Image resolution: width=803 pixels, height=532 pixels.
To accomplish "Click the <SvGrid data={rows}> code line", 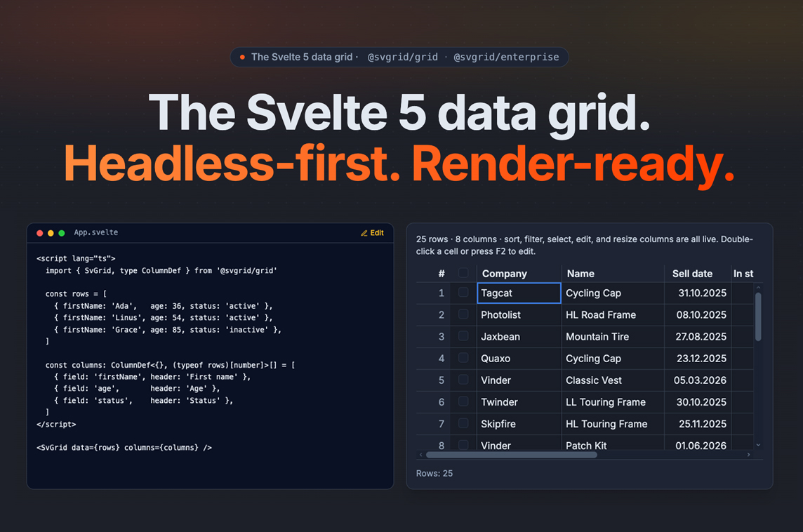I will (124, 448).
